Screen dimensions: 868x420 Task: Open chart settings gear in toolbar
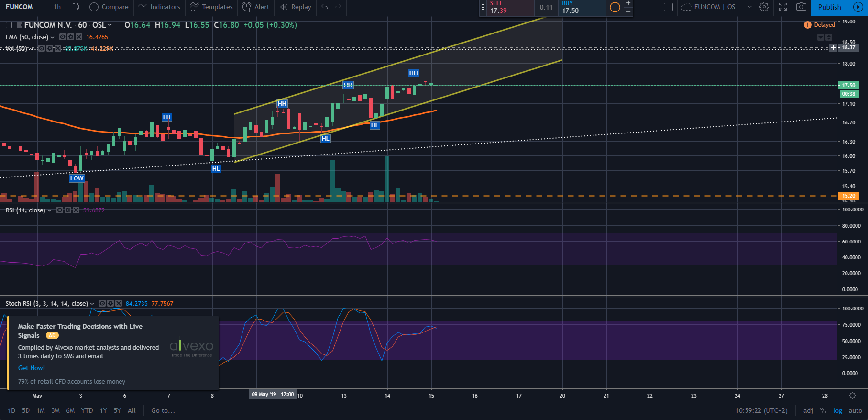click(764, 7)
